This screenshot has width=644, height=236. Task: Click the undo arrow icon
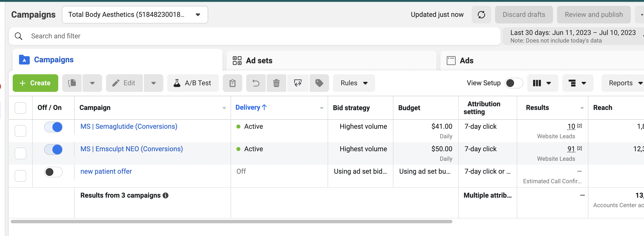(256, 83)
